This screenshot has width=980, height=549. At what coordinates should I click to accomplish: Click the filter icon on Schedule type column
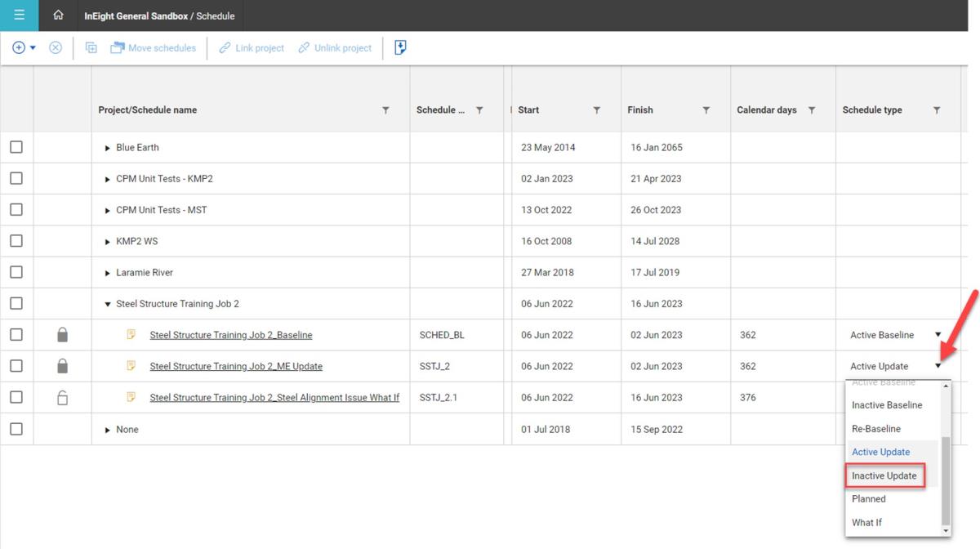coord(937,110)
